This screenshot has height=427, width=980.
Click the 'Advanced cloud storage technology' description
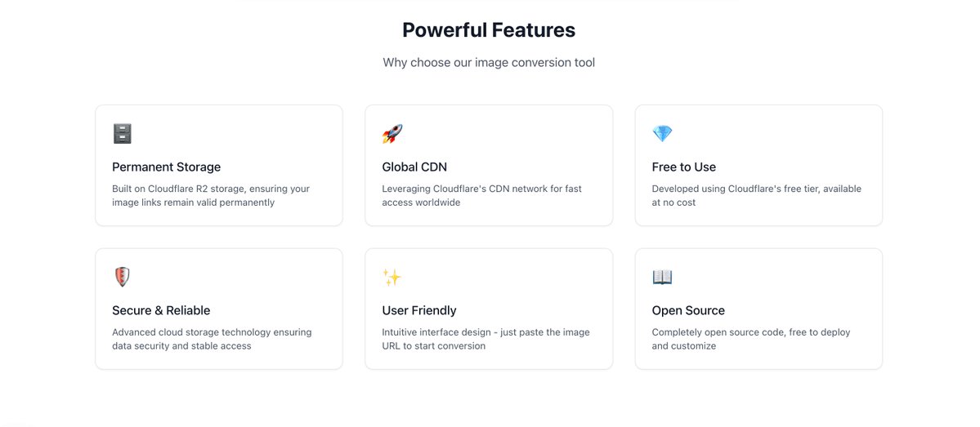click(x=212, y=339)
